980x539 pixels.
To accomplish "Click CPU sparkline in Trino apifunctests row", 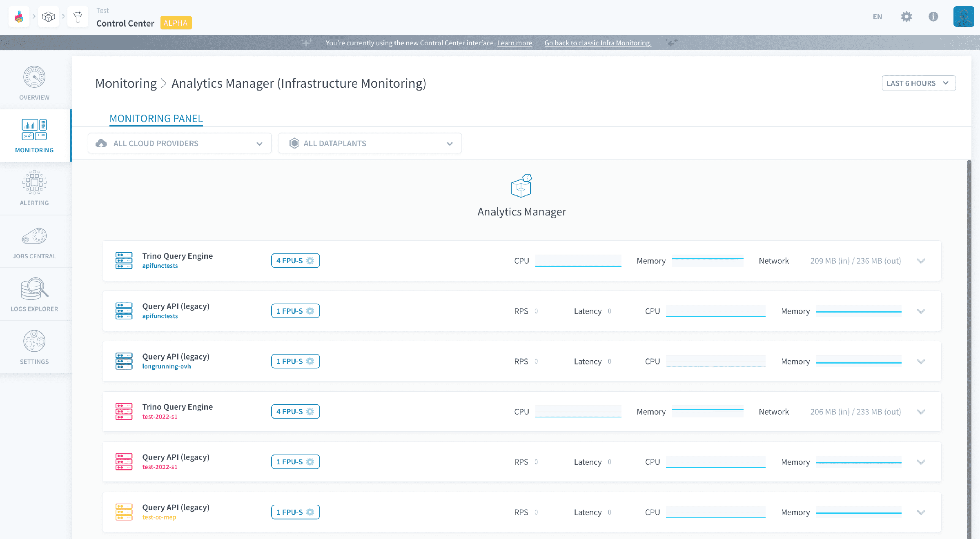I will coord(578,261).
